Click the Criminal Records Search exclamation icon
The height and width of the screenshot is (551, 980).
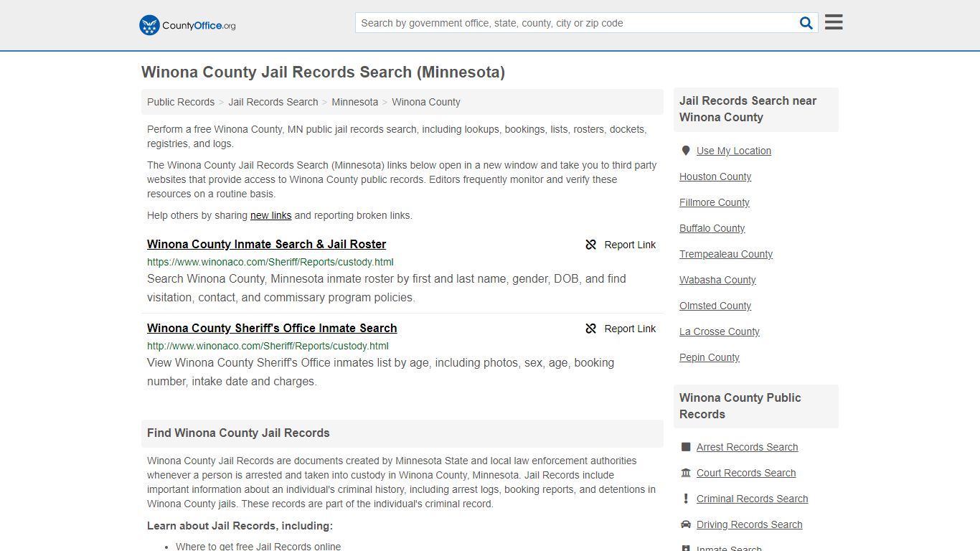[x=686, y=499]
